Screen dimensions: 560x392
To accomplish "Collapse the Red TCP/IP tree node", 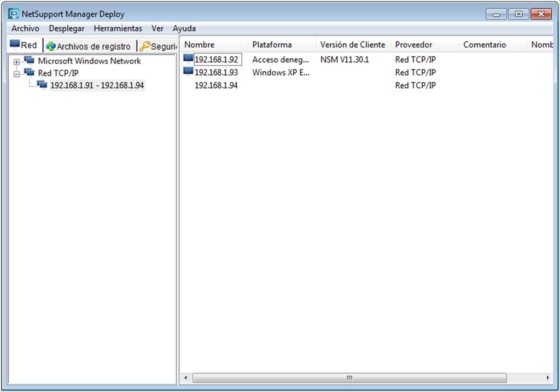I will (x=16, y=74).
